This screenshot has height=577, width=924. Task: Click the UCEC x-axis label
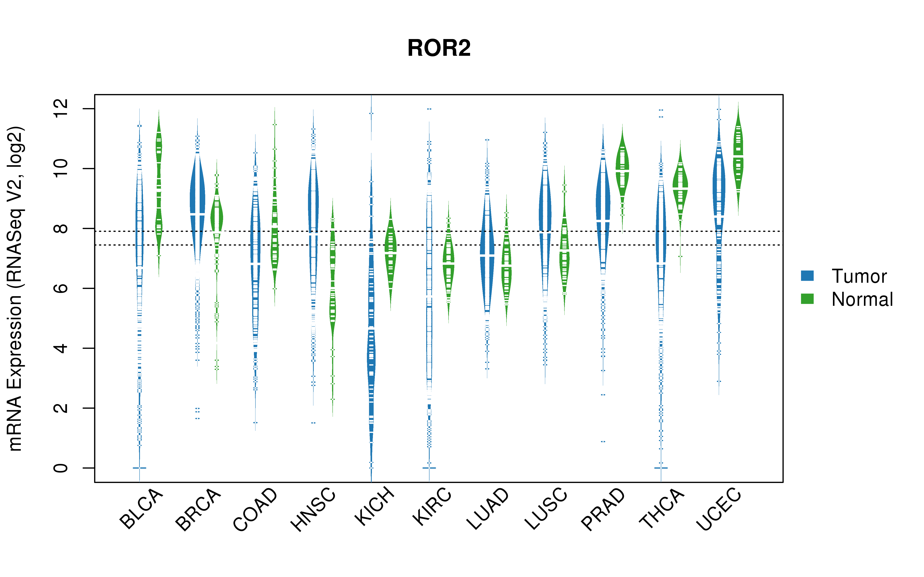click(x=719, y=509)
